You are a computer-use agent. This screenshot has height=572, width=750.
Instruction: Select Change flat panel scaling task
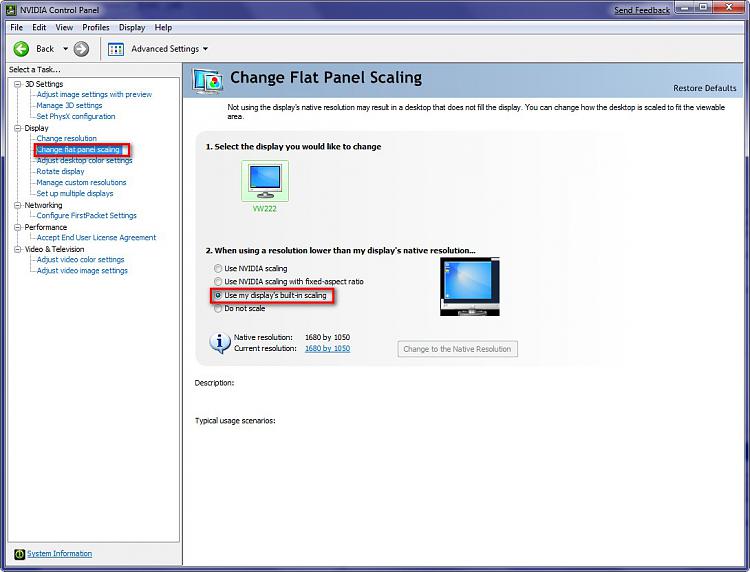point(78,150)
